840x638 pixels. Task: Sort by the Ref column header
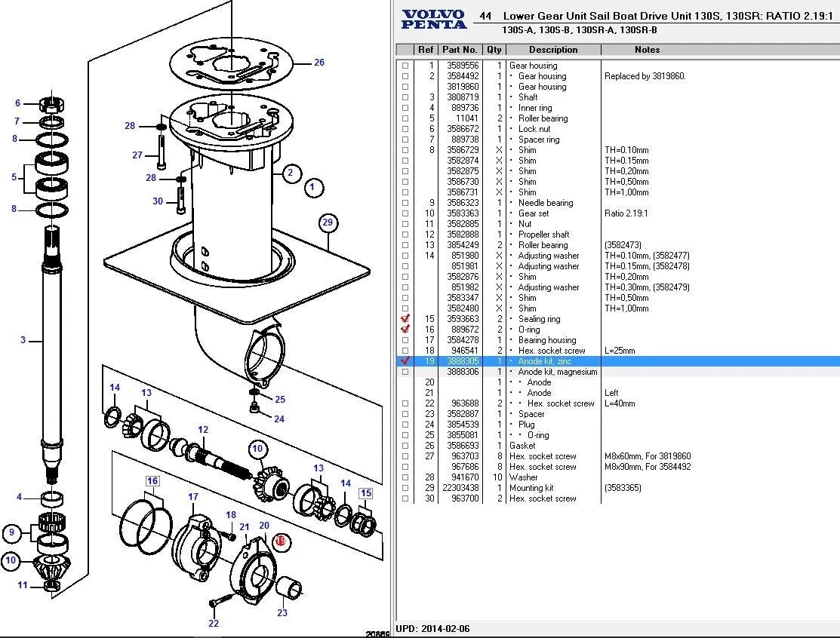426,50
